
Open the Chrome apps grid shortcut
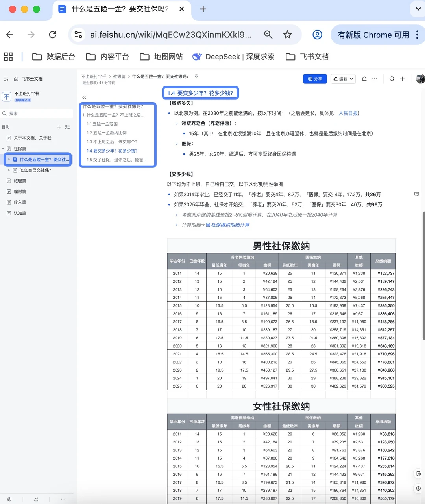(x=8, y=57)
